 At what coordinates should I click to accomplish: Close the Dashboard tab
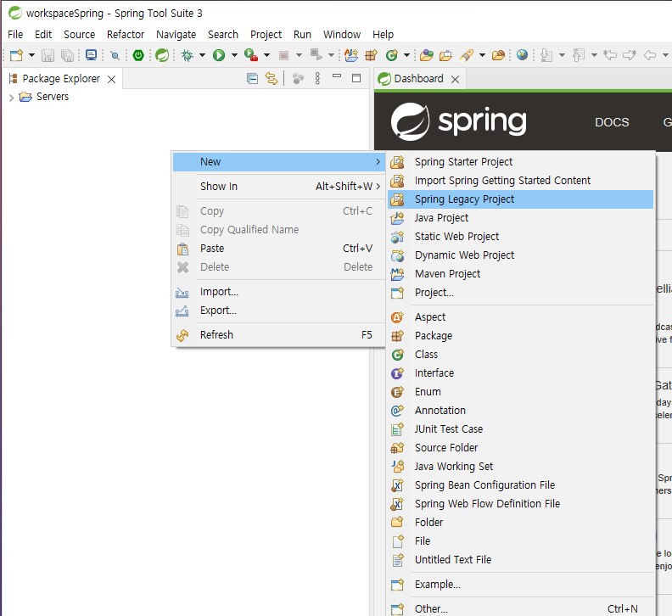455,79
